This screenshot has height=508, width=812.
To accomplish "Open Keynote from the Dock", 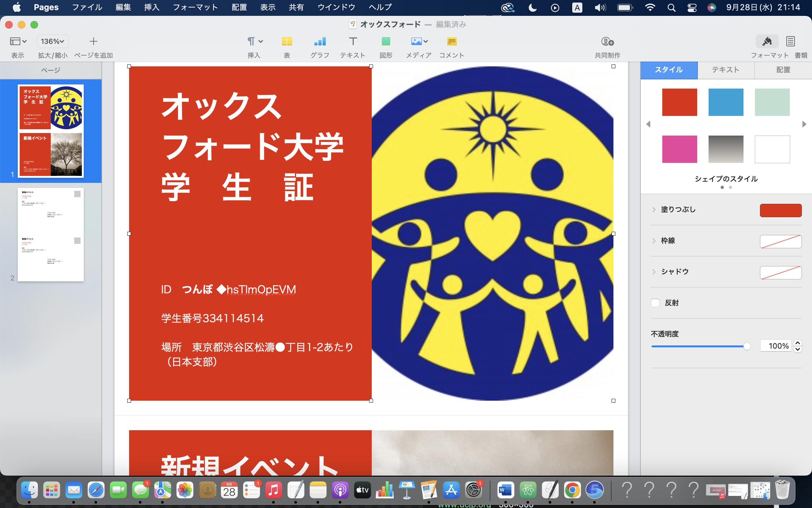I will tap(407, 490).
